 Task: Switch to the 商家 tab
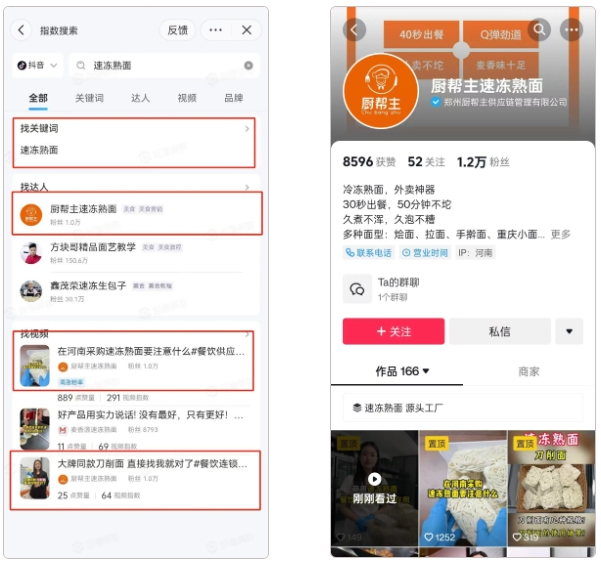pyautogui.click(x=529, y=371)
